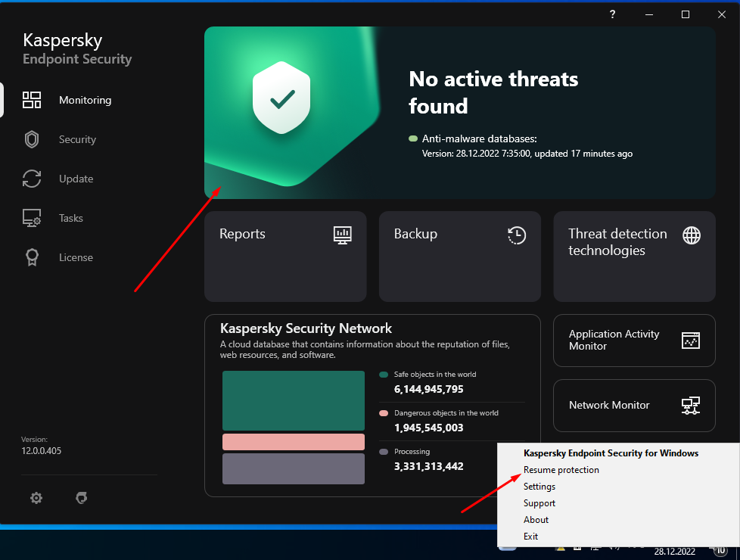Image resolution: width=740 pixels, height=560 pixels.
Task: Select the Monitoring tab label
Action: (86, 100)
